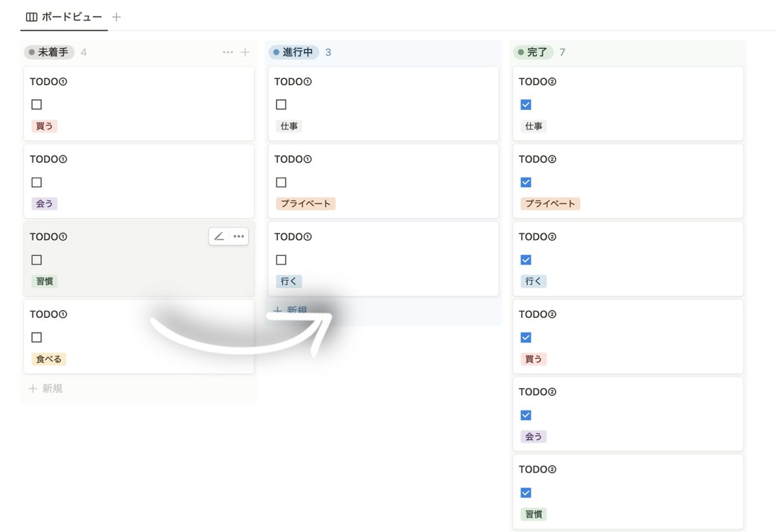Click + 新規 at the bottom of 未着手 column
The image size is (777, 532).
pyautogui.click(x=46, y=388)
